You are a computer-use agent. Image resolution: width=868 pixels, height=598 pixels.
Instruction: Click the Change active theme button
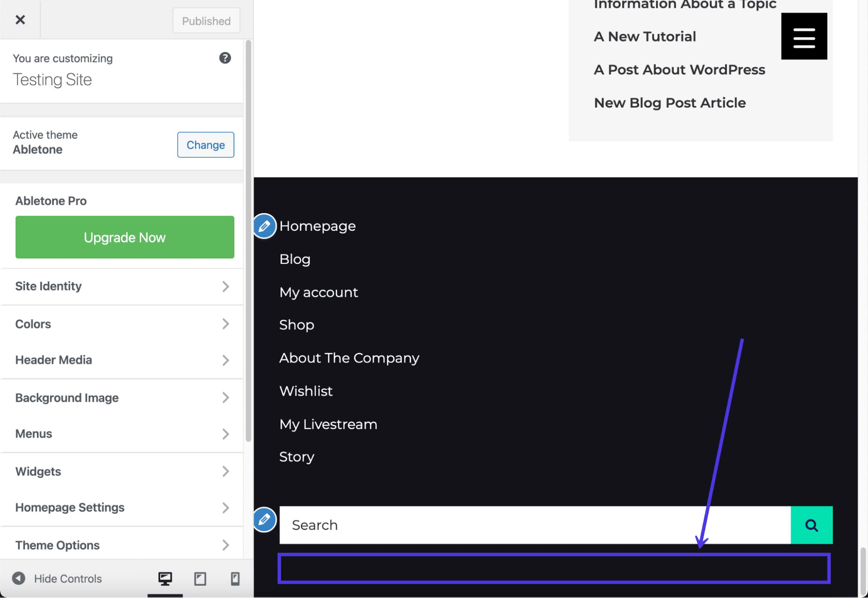pyautogui.click(x=205, y=145)
